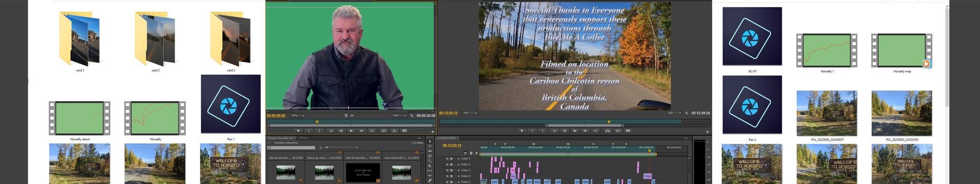Export frame from Program monitor

(628, 131)
